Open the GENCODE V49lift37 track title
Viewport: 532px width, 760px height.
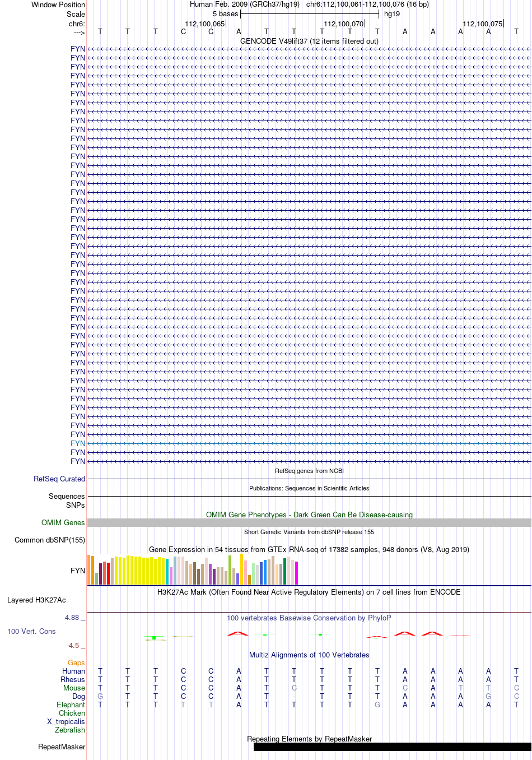[x=309, y=41]
